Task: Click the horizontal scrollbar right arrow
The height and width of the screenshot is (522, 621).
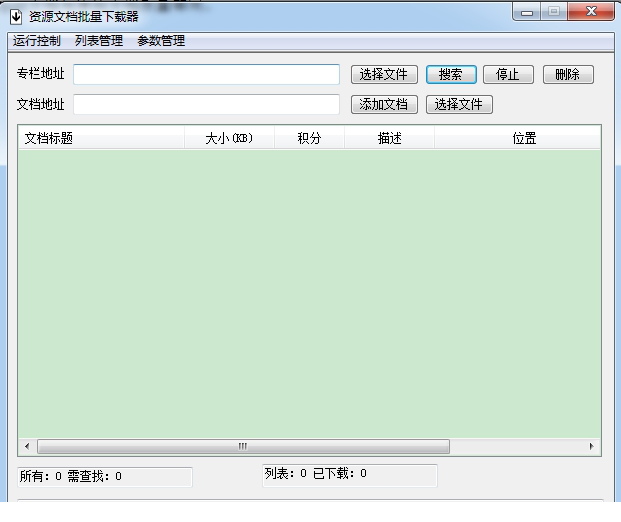Action: click(x=591, y=446)
